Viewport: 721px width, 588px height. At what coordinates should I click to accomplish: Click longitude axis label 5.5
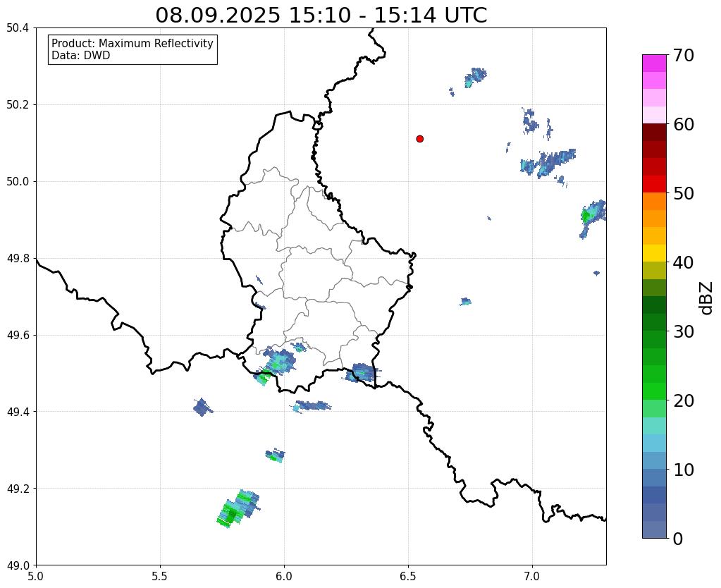160,576
